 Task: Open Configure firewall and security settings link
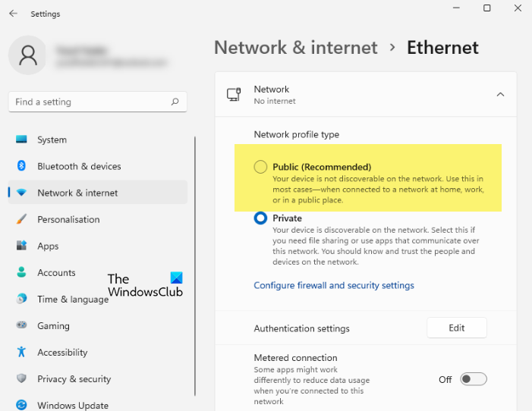pyautogui.click(x=334, y=285)
